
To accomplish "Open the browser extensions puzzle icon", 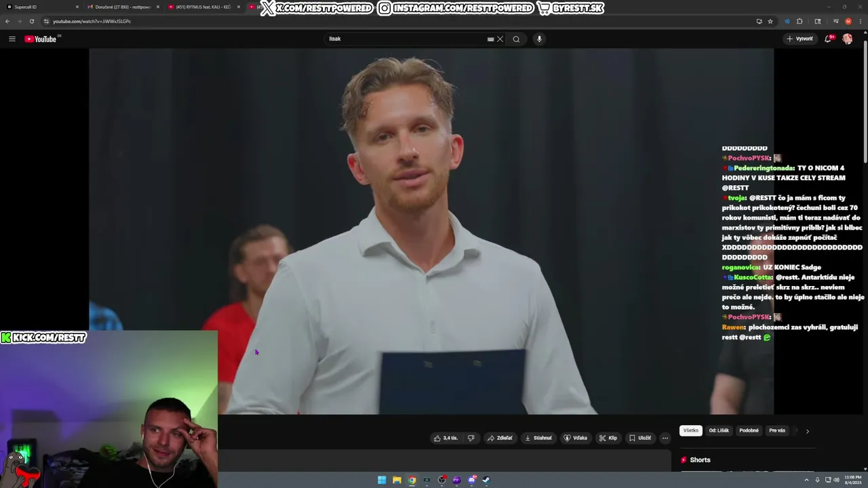I will point(800,21).
